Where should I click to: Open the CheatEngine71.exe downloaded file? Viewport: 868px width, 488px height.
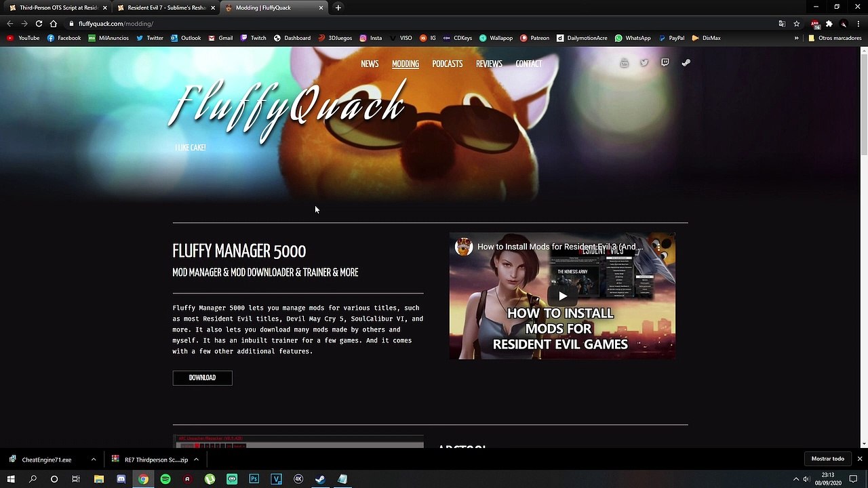[x=46, y=460]
